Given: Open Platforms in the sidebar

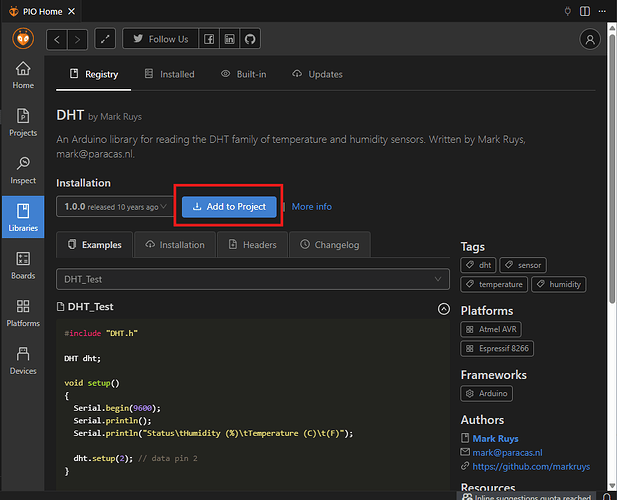Looking at the screenshot, I should [23, 312].
